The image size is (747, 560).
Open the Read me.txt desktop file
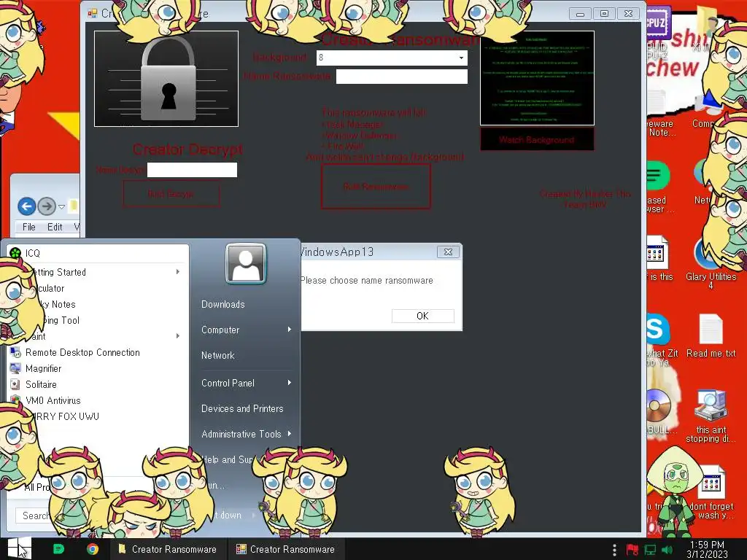point(711,335)
